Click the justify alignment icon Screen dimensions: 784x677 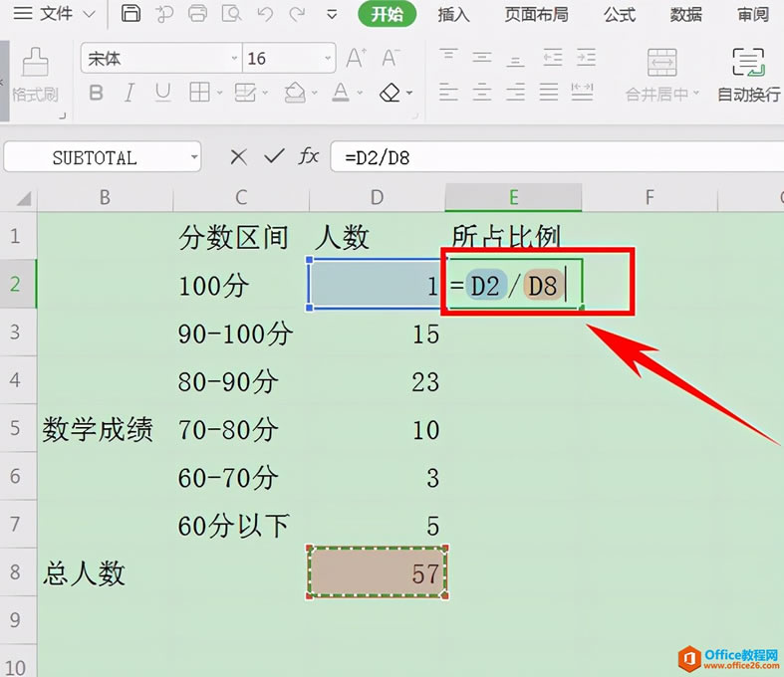(549, 93)
